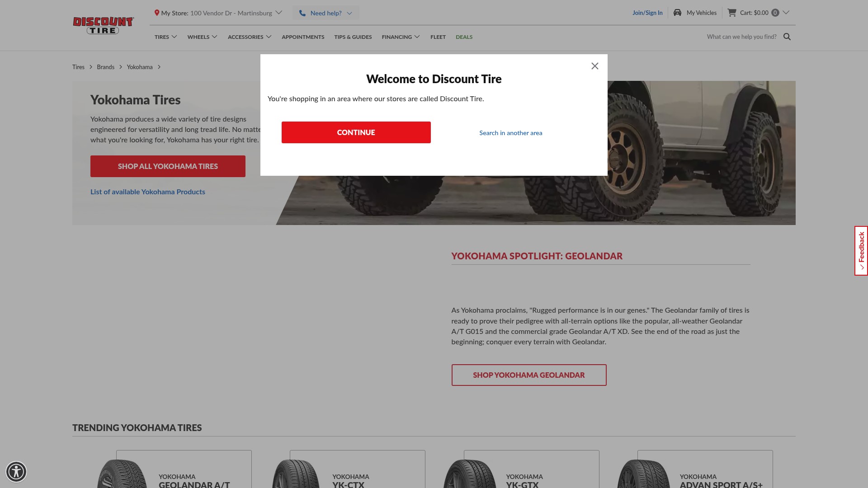Go to APPOINTMENTS page
The height and width of the screenshot is (488, 868).
tap(303, 37)
